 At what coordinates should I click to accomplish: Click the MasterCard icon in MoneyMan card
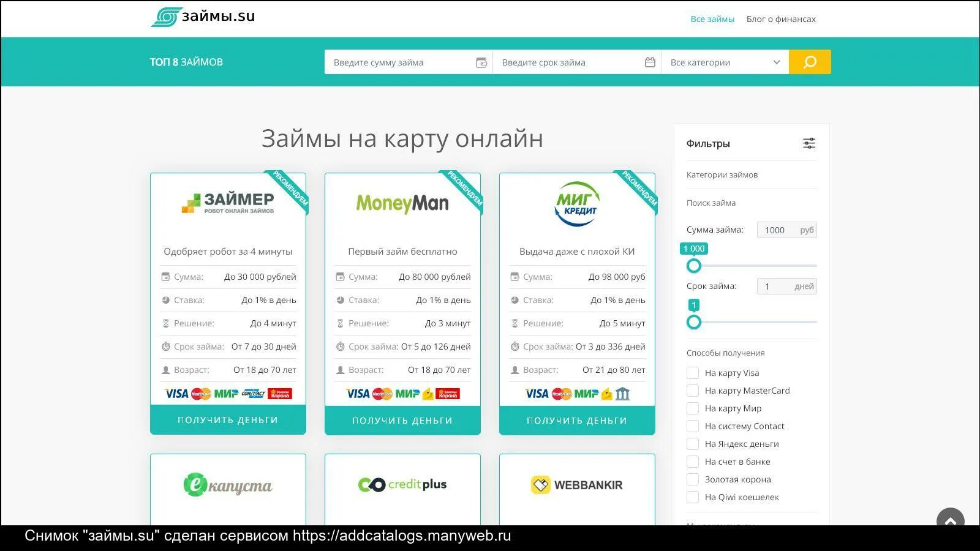pyautogui.click(x=382, y=394)
